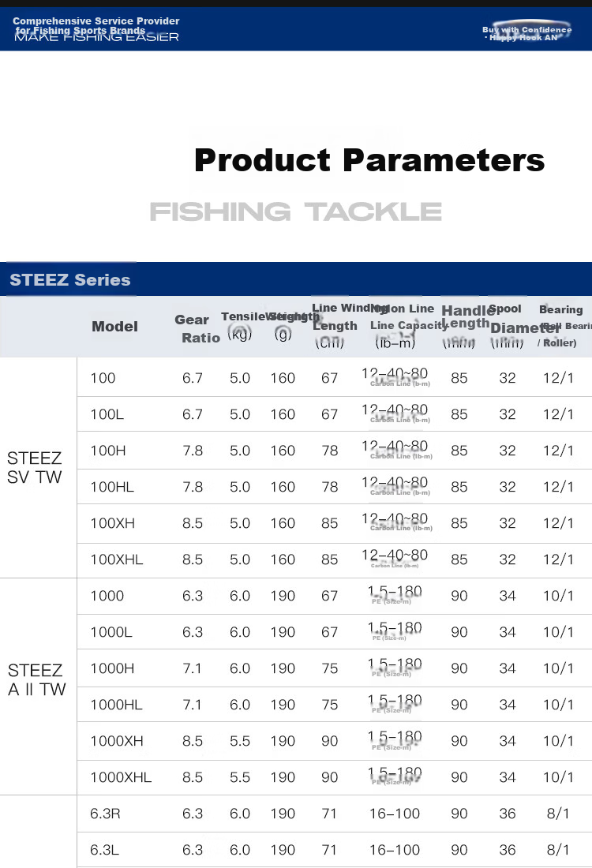Click spool diameter '36' in the 6.3L row
Viewport: 592px width, 868px height.
pyautogui.click(x=508, y=850)
